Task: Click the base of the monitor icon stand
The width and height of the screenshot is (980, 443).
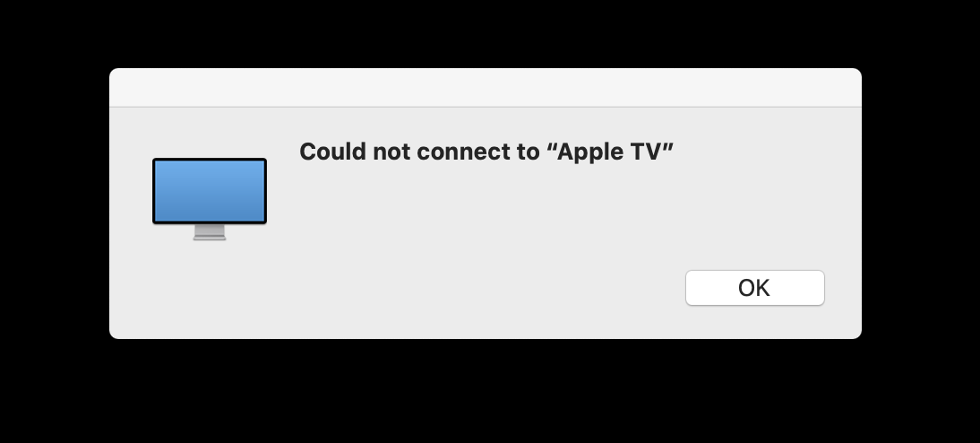Action: pos(210,238)
